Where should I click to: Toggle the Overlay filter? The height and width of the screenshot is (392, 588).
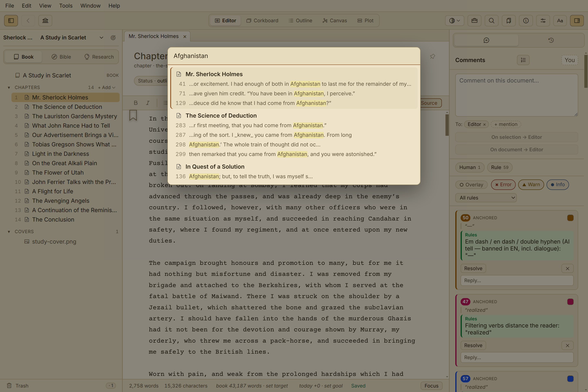point(471,185)
